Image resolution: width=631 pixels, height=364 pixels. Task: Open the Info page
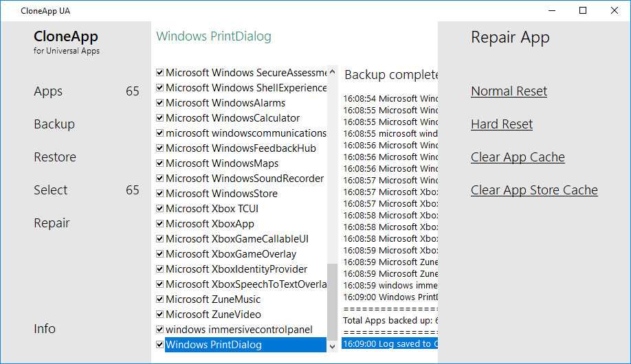(45, 329)
